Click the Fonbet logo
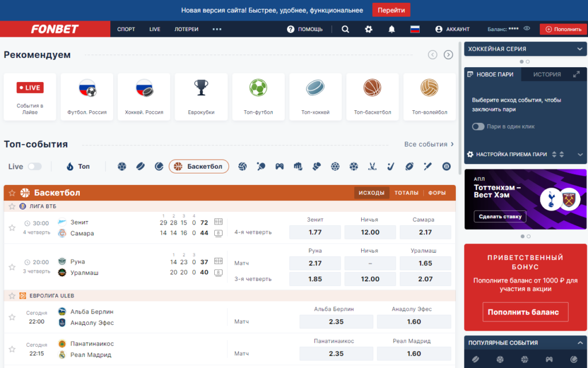 pyautogui.click(x=55, y=29)
